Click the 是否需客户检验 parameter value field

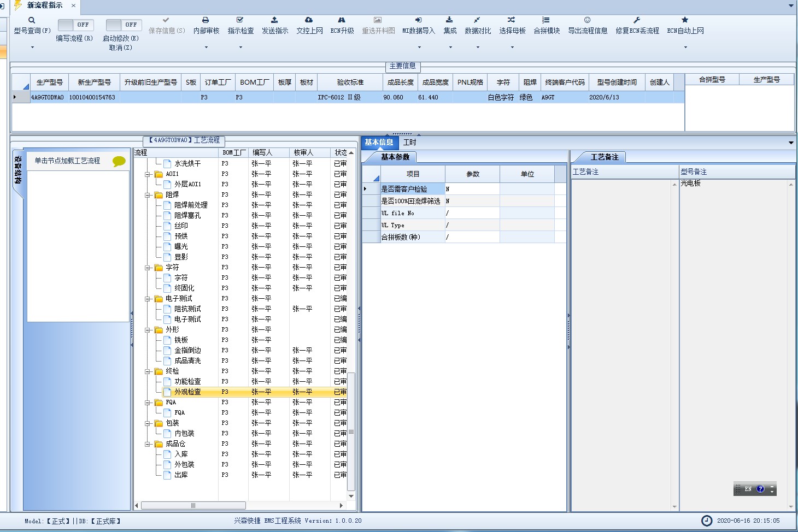[472, 189]
